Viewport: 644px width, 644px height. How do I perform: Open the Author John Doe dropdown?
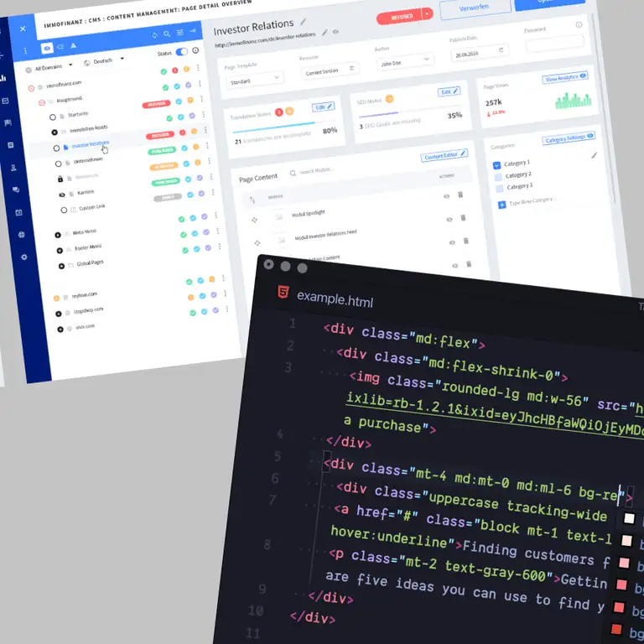404,61
